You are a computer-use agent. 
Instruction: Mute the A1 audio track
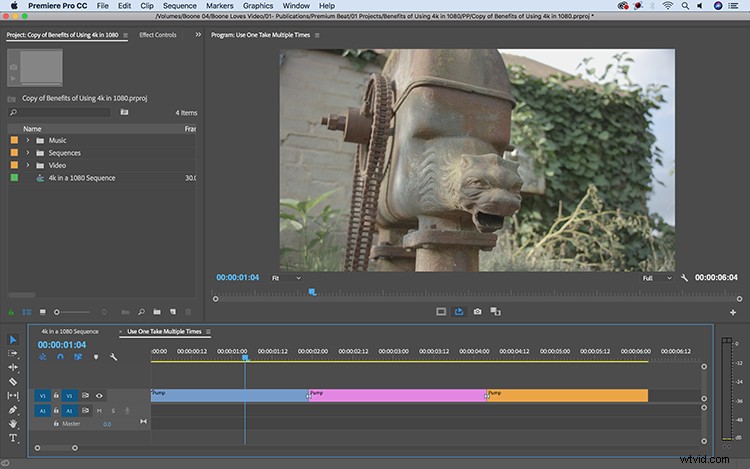[x=99, y=411]
